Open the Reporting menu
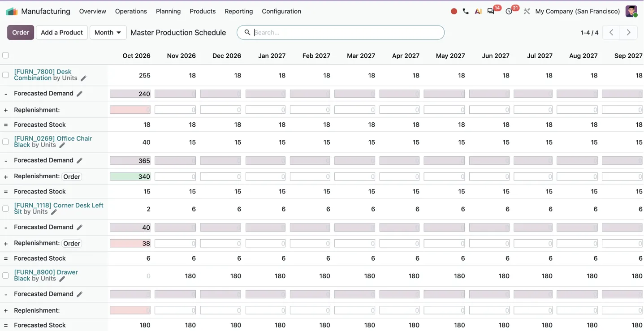 click(x=238, y=11)
